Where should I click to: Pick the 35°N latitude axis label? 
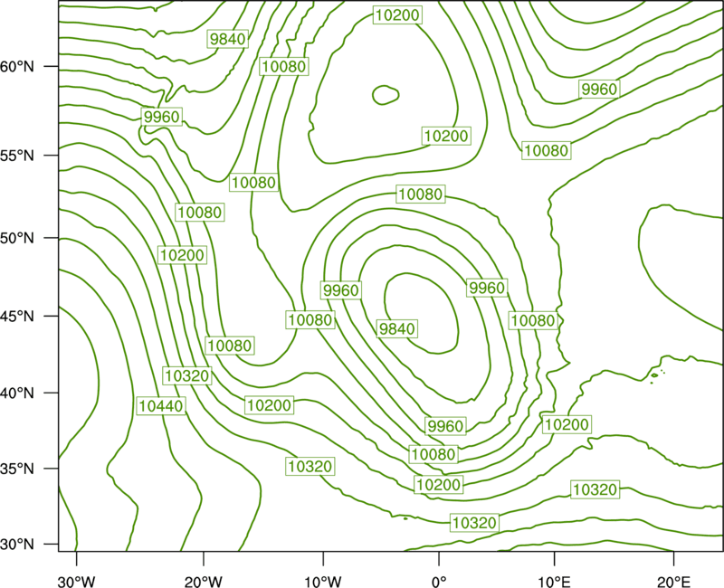coord(17,469)
